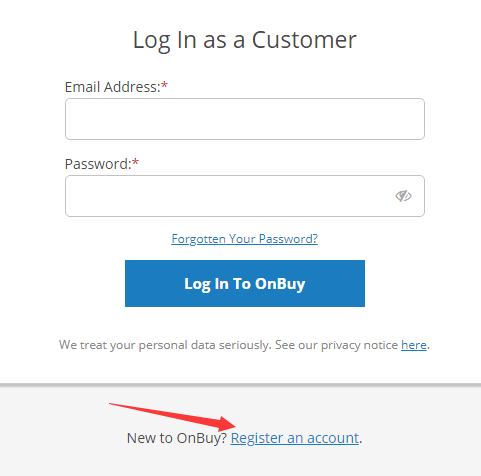Click the Password label text

click(x=98, y=164)
